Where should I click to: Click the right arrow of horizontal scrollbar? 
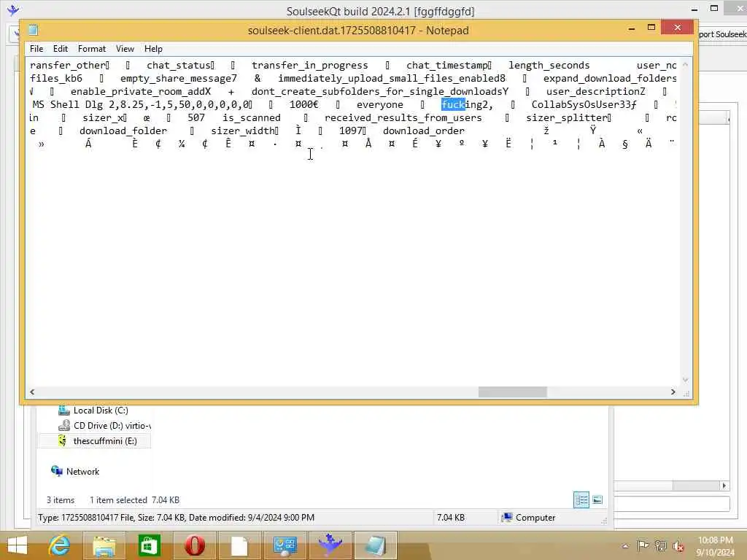pos(673,392)
